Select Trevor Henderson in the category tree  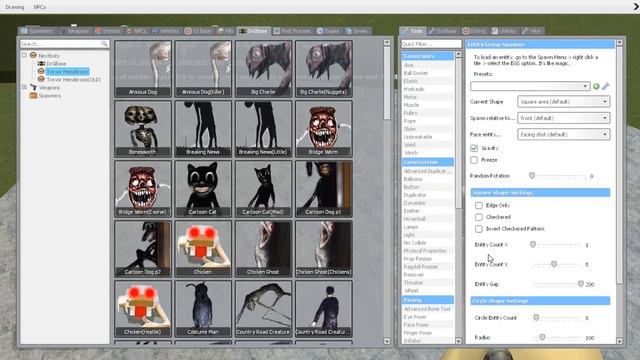click(67, 71)
